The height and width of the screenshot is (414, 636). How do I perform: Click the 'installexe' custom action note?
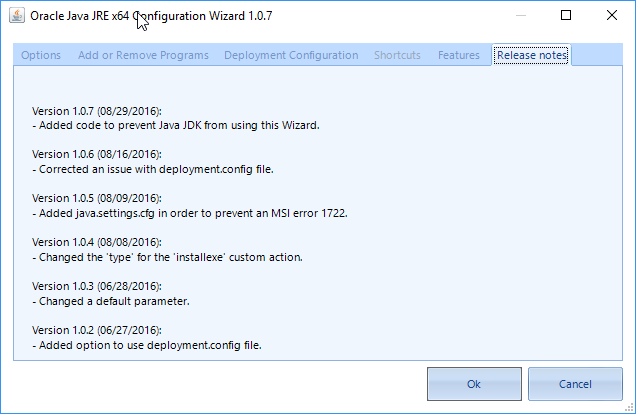(x=167, y=257)
